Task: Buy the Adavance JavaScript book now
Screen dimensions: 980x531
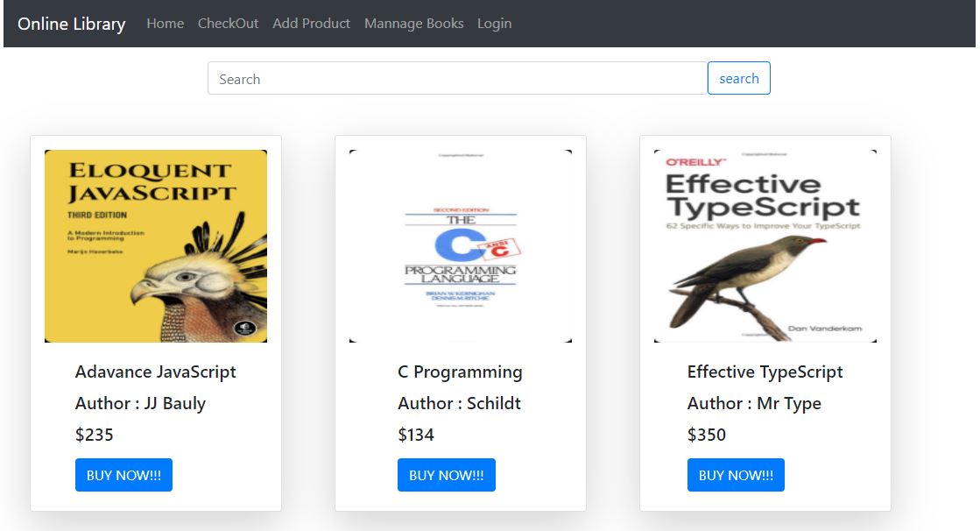Action: (x=123, y=475)
